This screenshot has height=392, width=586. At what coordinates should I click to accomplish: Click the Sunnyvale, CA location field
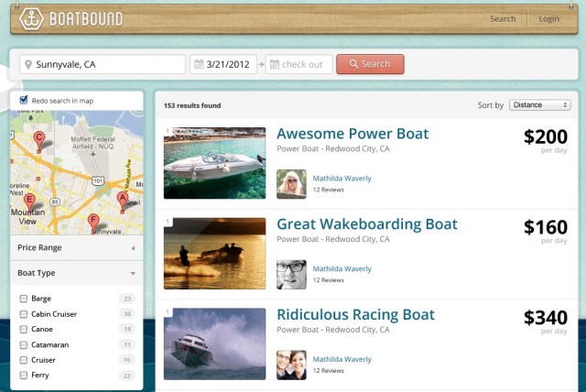(103, 64)
